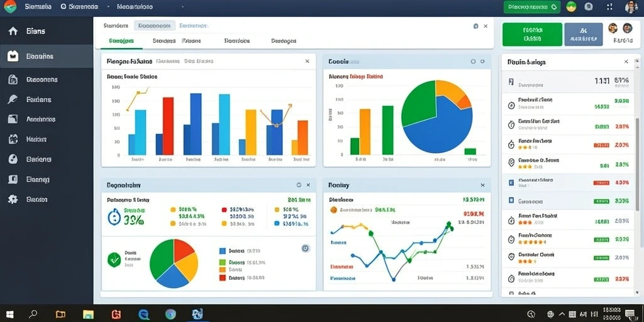
Task: Click the gray-blue button beside large green button
Action: (583, 34)
